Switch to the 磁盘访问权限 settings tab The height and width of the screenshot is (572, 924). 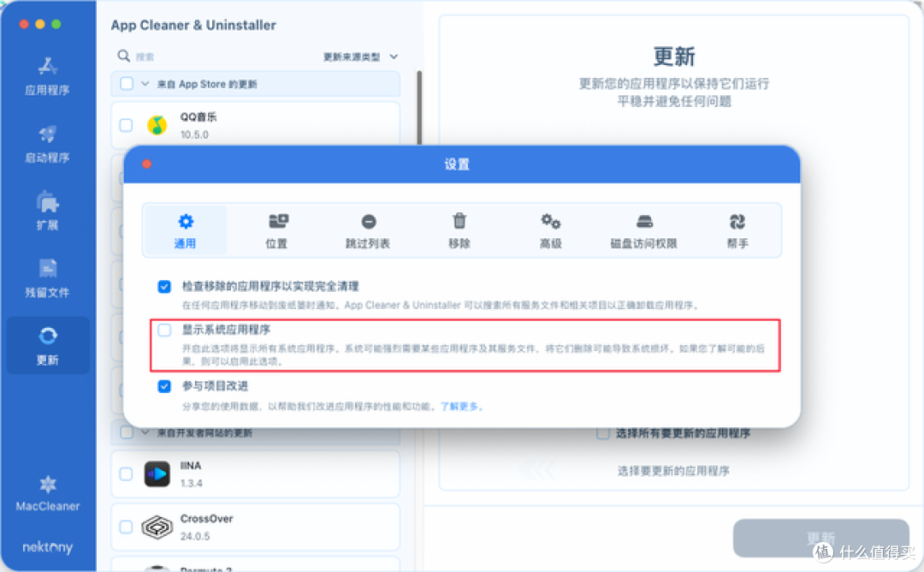point(643,230)
